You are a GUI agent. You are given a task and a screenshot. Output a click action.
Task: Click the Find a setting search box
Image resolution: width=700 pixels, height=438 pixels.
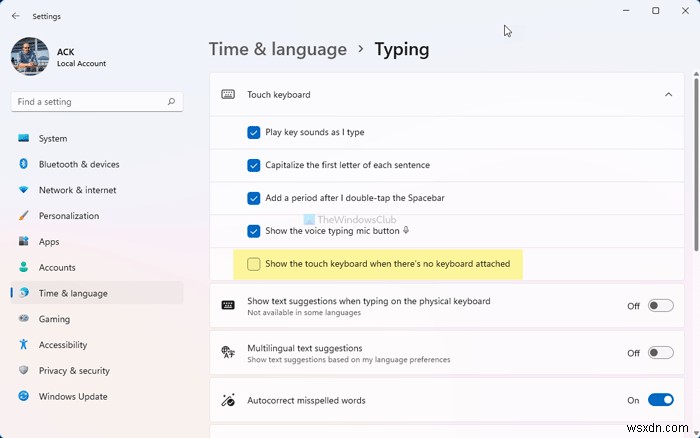point(97,102)
